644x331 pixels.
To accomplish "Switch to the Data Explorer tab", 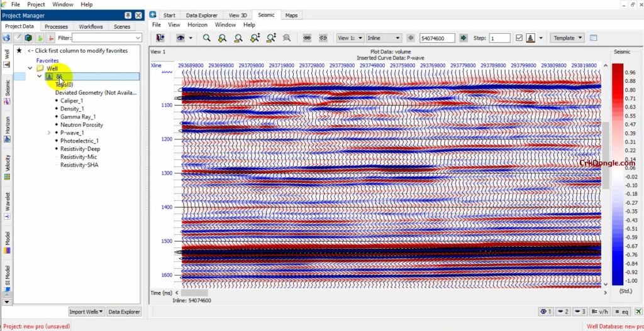I will pos(201,15).
